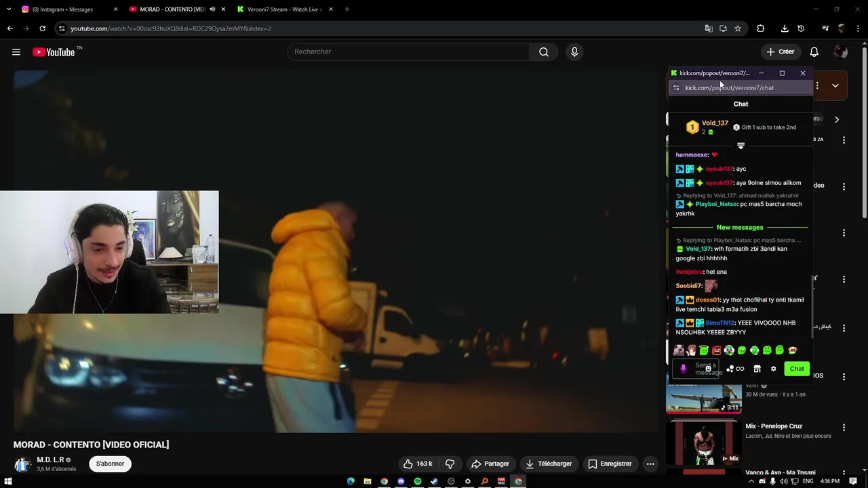
Task: Start voice search with the microphone icon
Action: tap(574, 52)
